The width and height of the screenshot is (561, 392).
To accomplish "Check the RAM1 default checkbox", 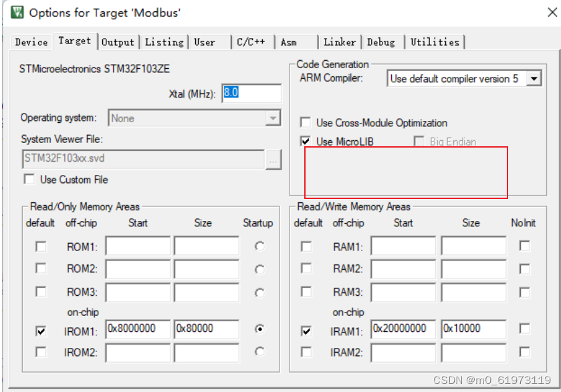I will pos(306,246).
